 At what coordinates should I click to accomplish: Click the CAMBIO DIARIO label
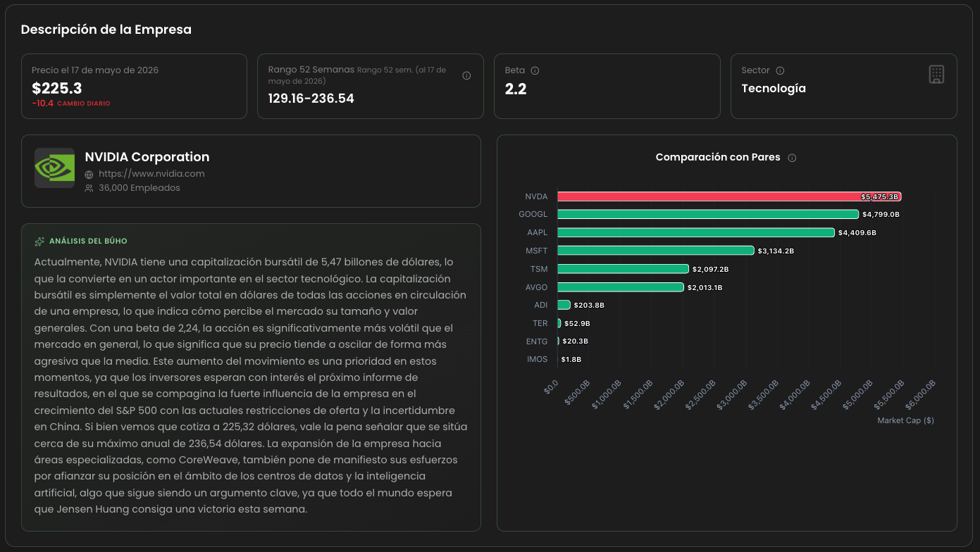[x=84, y=103]
